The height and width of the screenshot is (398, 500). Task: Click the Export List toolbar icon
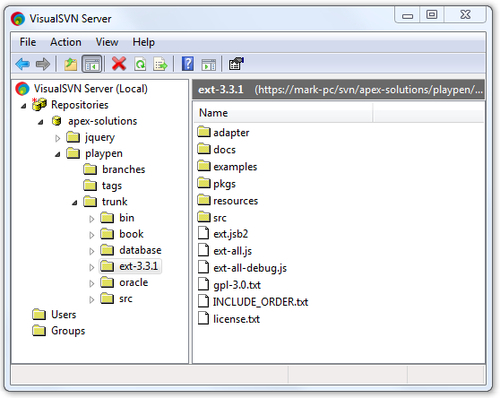160,64
